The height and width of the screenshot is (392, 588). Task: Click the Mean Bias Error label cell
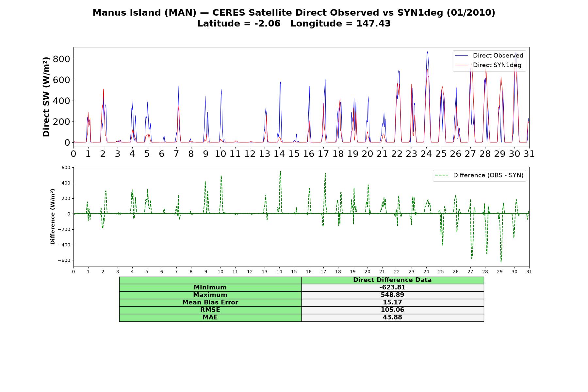tap(210, 302)
